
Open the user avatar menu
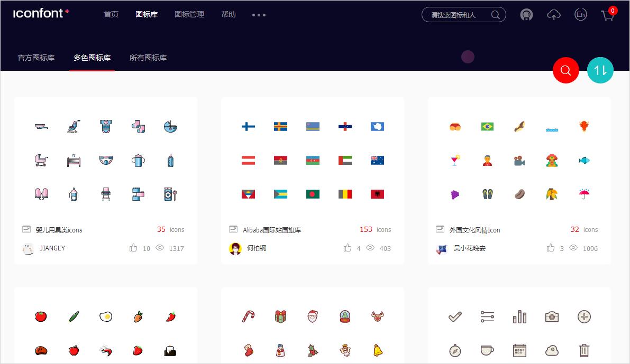coord(526,15)
